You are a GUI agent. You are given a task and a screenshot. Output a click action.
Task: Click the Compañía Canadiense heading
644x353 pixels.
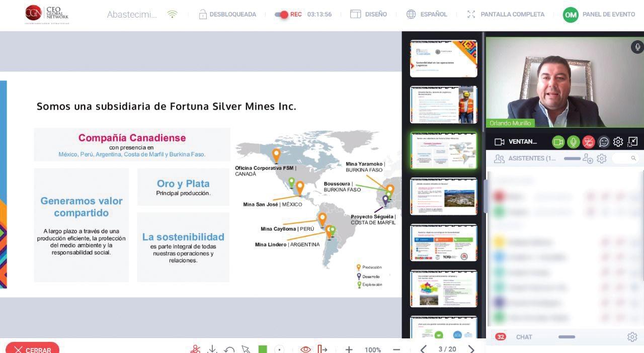132,138
